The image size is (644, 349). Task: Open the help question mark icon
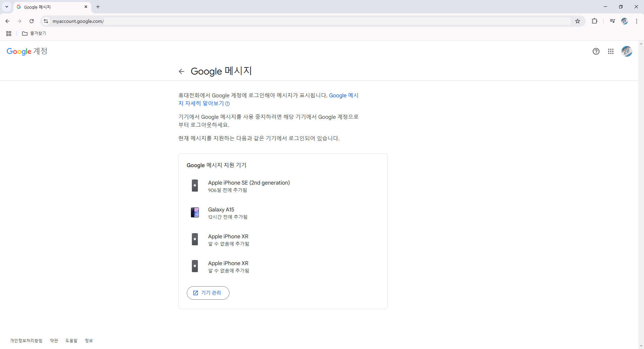pyautogui.click(x=596, y=51)
